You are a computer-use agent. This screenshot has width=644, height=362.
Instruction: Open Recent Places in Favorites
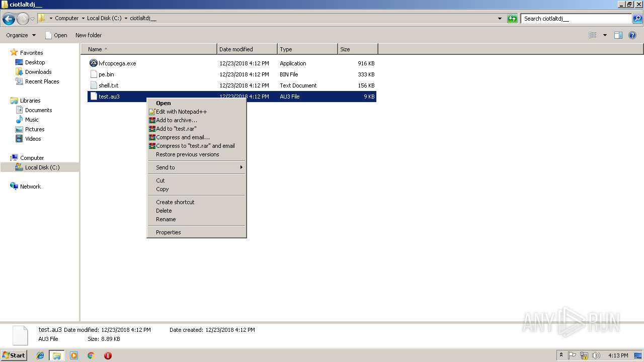tap(42, 81)
